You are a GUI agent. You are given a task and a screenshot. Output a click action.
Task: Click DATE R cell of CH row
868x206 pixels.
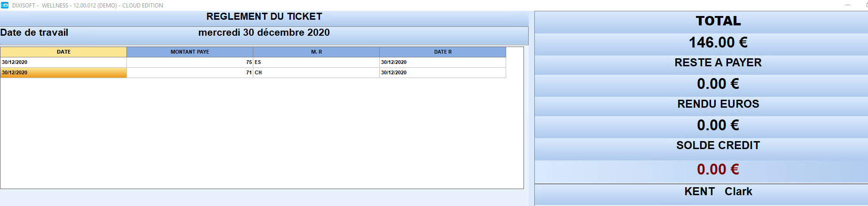pos(443,72)
